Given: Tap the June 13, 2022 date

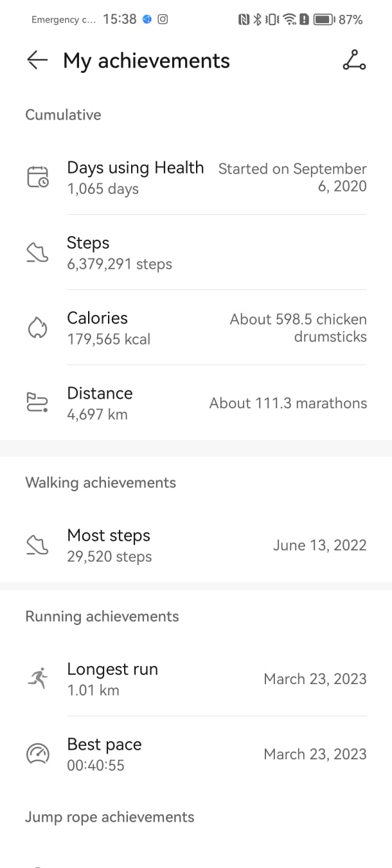Looking at the screenshot, I should tap(319, 545).
